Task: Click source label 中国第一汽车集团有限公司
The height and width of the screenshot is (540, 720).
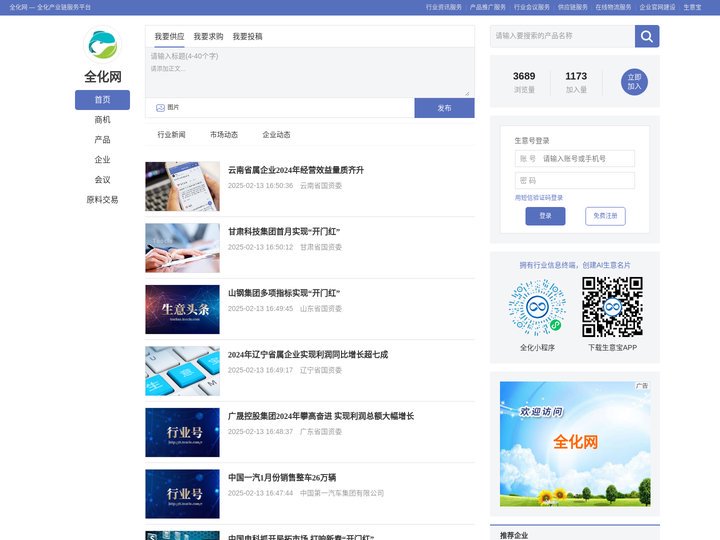Action: 342,493
